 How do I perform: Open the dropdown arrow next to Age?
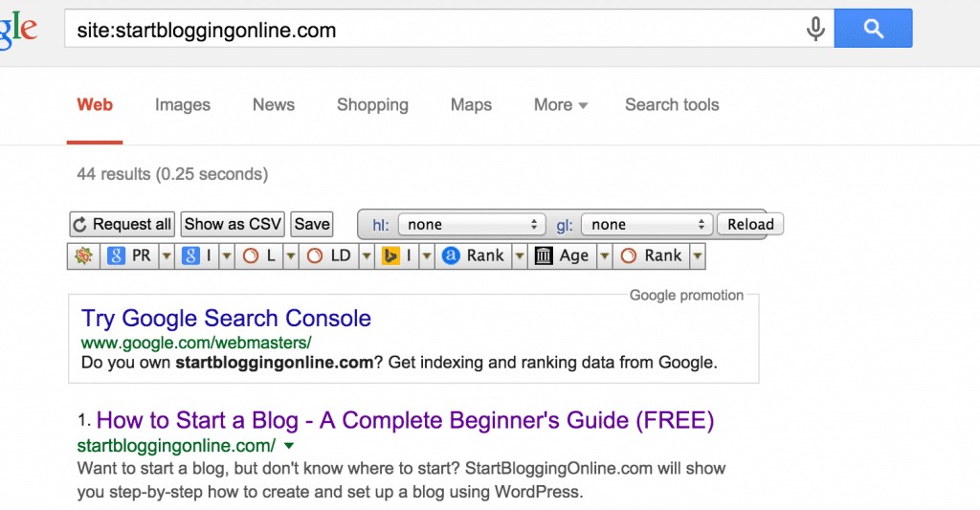[605, 256]
